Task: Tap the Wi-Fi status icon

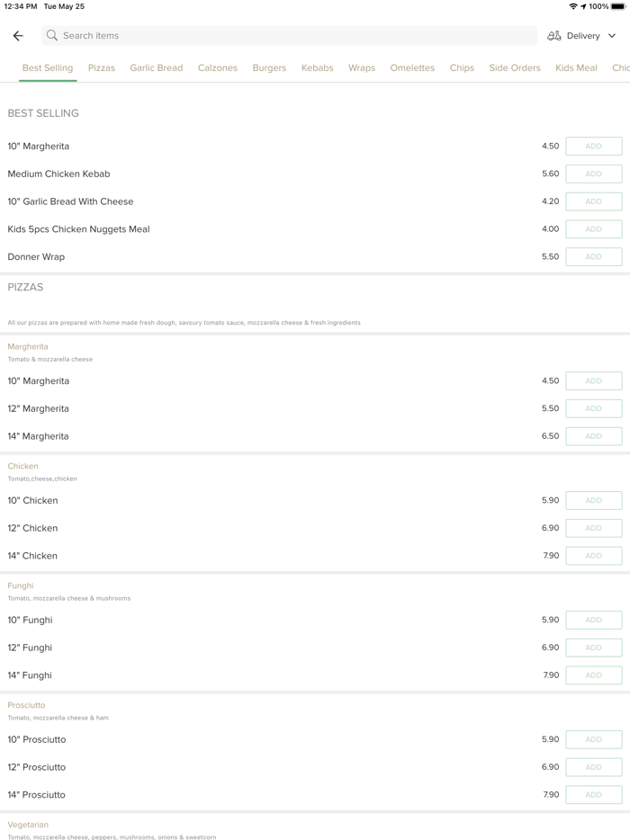Action: pos(573,6)
